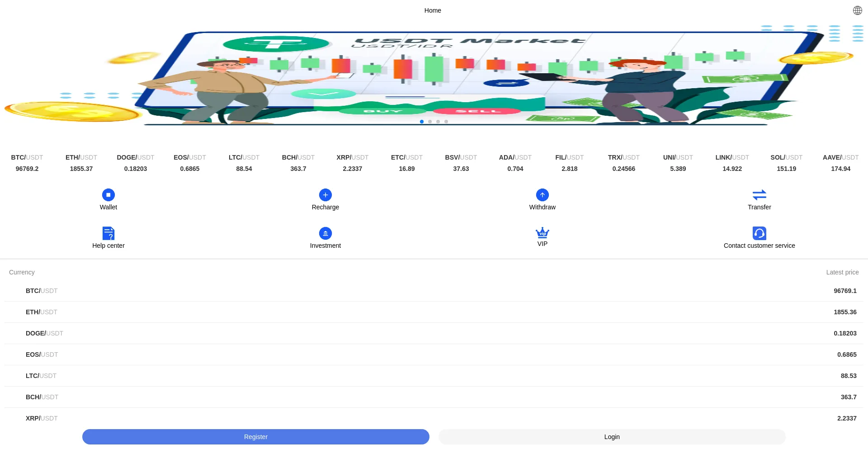Click the SOL/USDT ticker price
868x449 pixels.
point(786,168)
